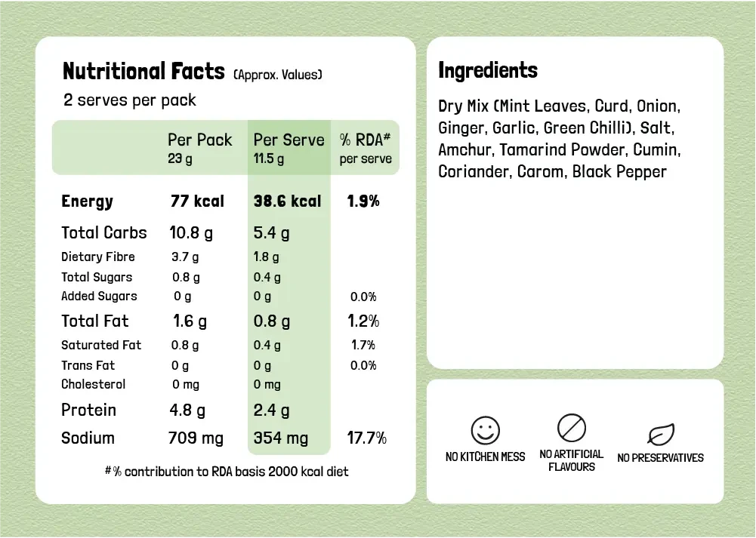Click the Ingredients heading
756x538 pixels.
pyautogui.click(x=488, y=71)
